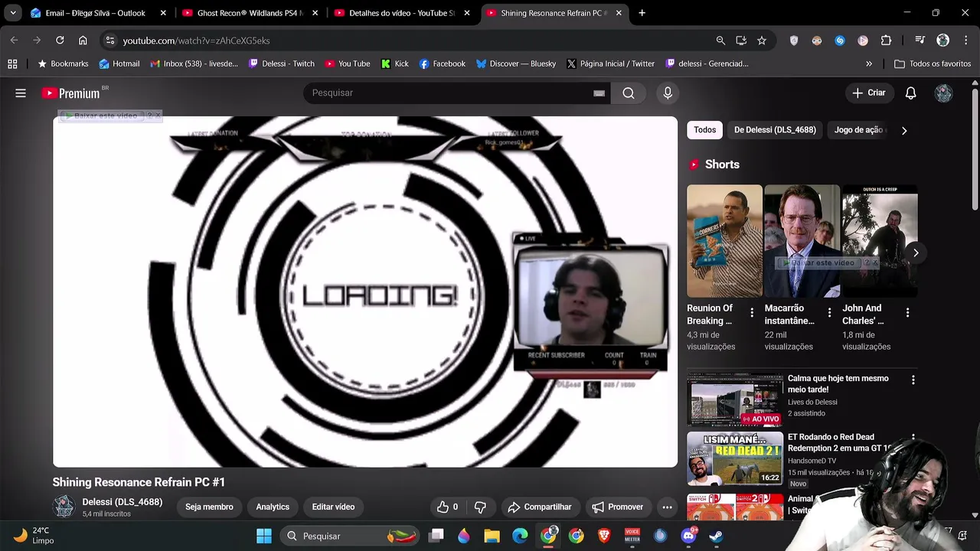Open Chrome profile avatar in toolbar
980x551 pixels.
pyautogui.click(x=942, y=41)
